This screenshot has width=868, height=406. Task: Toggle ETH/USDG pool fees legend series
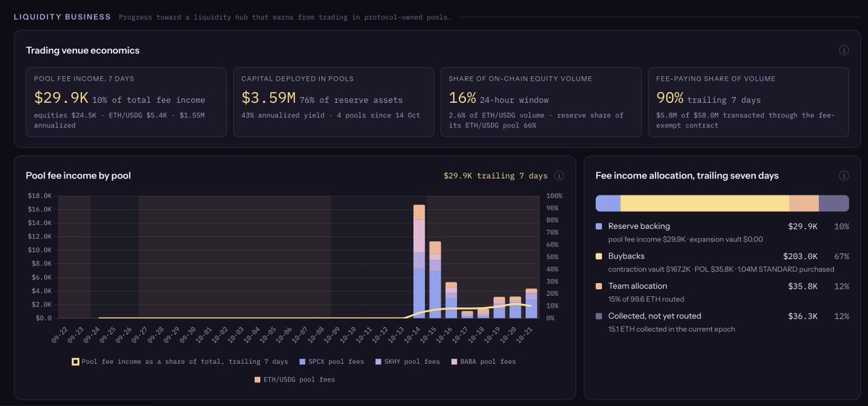click(x=294, y=379)
